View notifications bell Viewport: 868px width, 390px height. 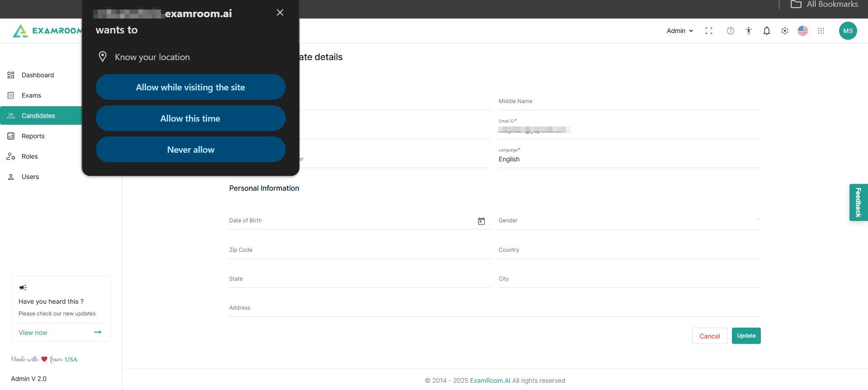[x=767, y=31]
